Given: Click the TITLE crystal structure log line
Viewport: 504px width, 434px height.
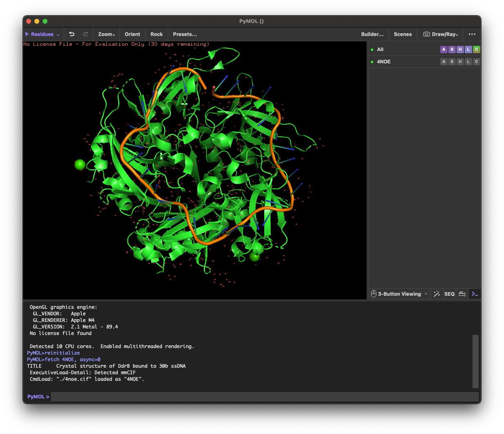Looking at the screenshot, I should [106, 366].
